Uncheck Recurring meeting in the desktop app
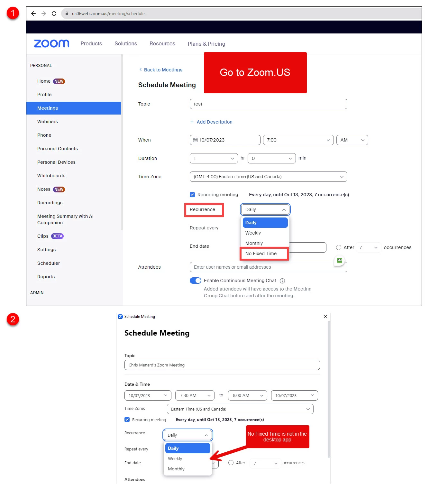The image size is (448, 490). pos(127,420)
